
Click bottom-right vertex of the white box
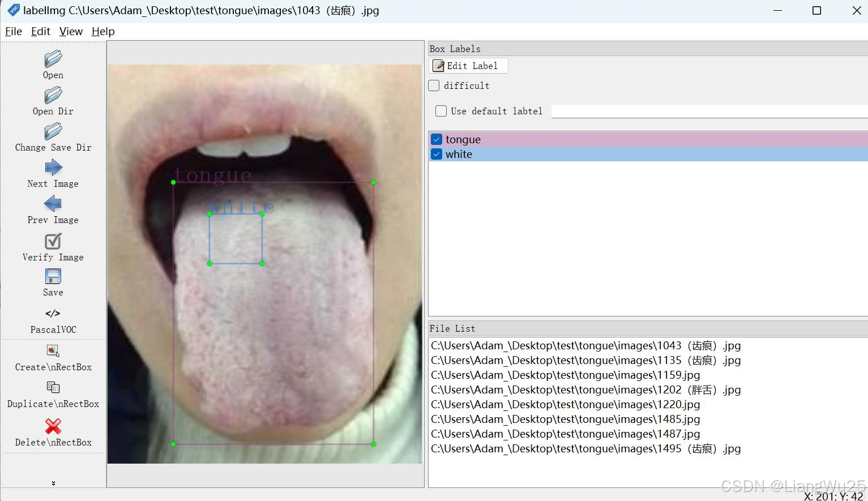click(x=262, y=263)
